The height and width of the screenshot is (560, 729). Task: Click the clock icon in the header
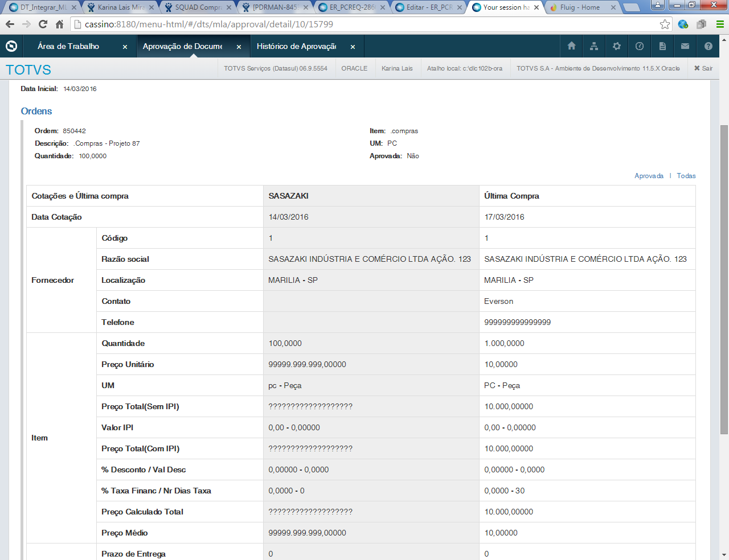(640, 46)
